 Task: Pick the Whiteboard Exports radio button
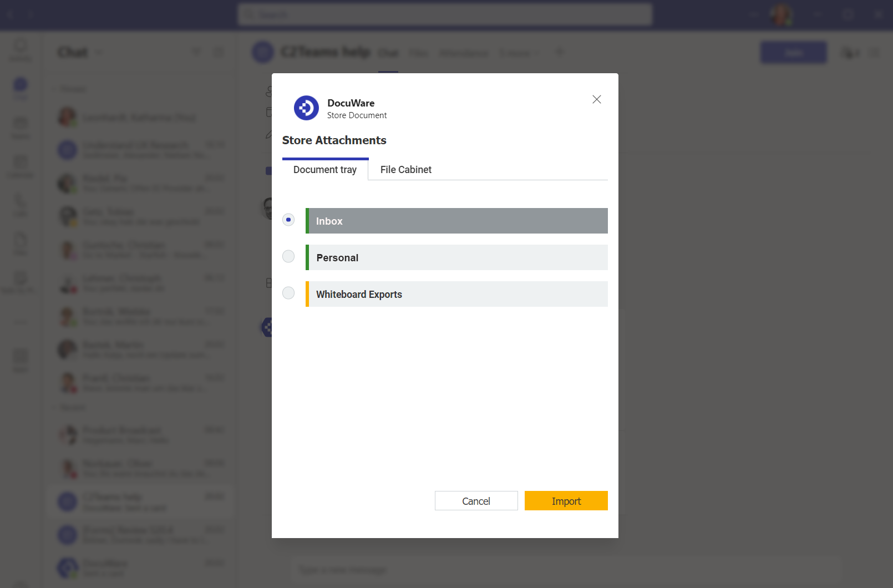point(288,293)
